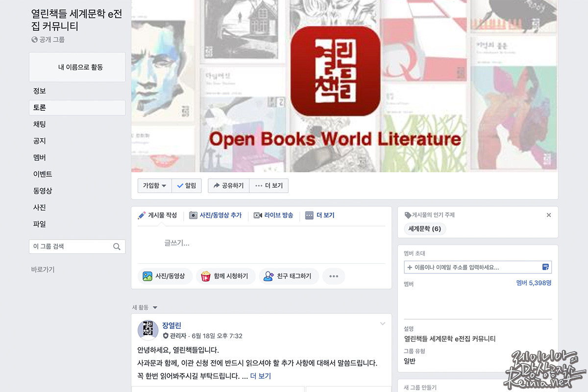Click the 새 그룹 만들기 heading

click(420, 388)
